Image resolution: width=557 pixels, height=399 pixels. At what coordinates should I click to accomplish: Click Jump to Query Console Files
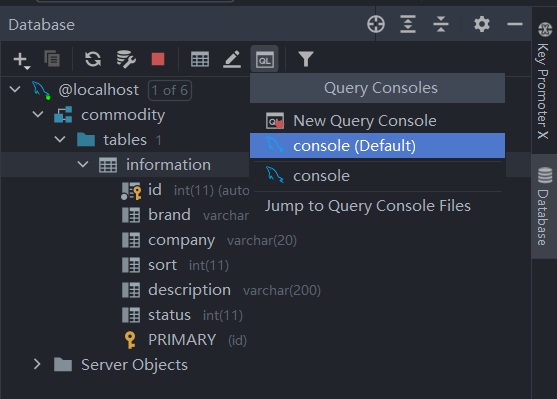pyautogui.click(x=368, y=206)
